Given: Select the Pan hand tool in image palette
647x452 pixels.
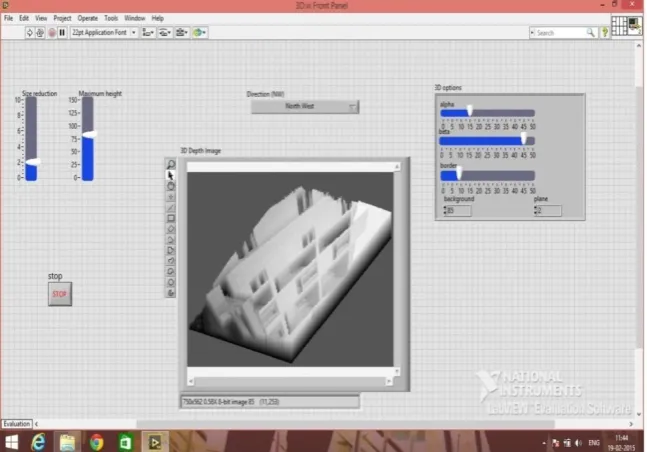Looking at the screenshot, I should [x=170, y=186].
